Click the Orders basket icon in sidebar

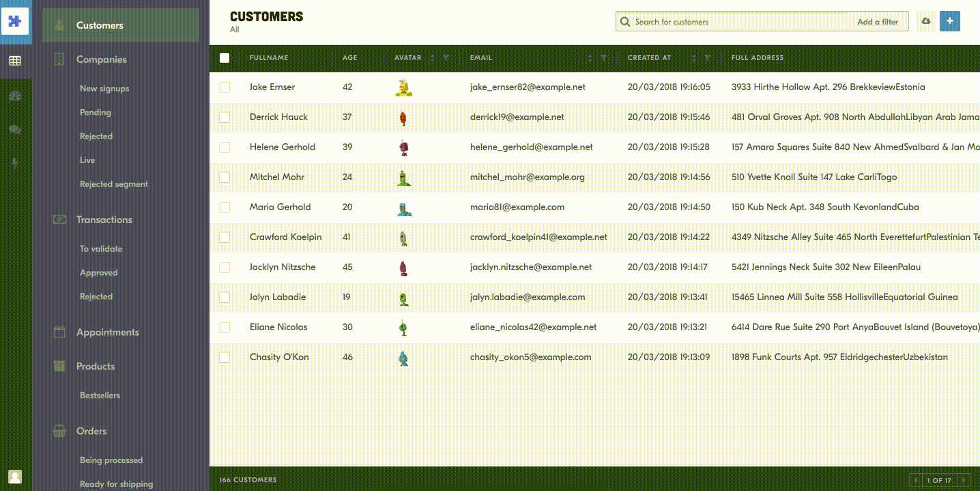[x=59, y=431]
